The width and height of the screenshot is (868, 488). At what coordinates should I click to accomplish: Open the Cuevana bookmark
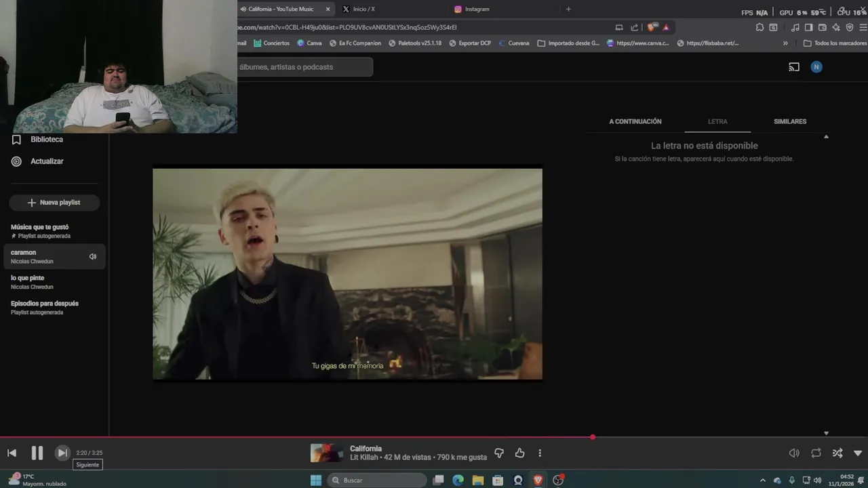[x=513, y=43]
